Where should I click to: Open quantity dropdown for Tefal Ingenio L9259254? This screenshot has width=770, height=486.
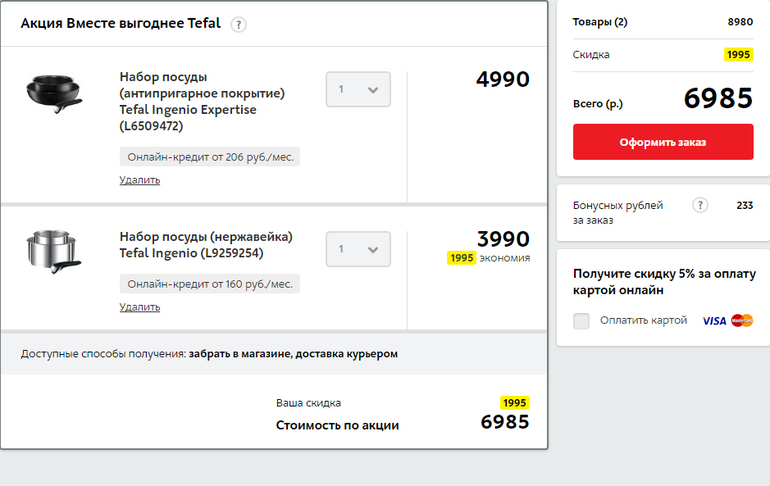[358, 249]
